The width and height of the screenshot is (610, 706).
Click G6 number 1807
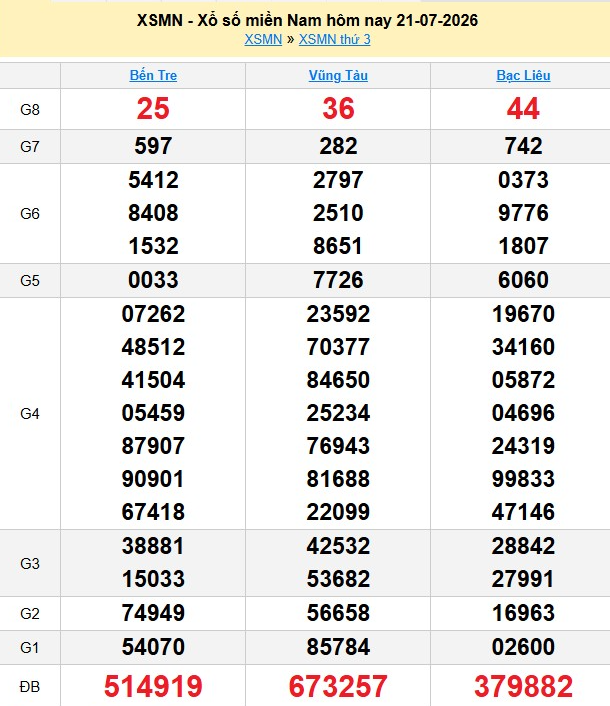tap(523, 246)
